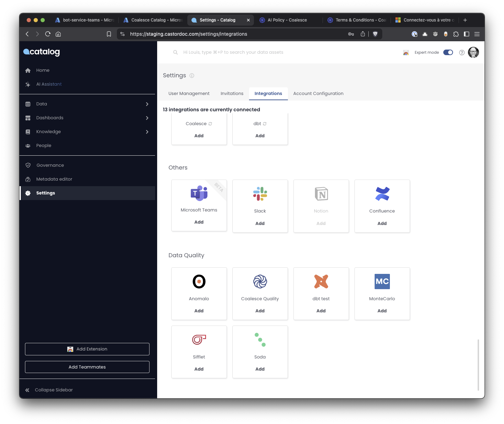Select the Sifflet integration icon
The height and width of the screenshot is (424, 504).
pos(199,339)
